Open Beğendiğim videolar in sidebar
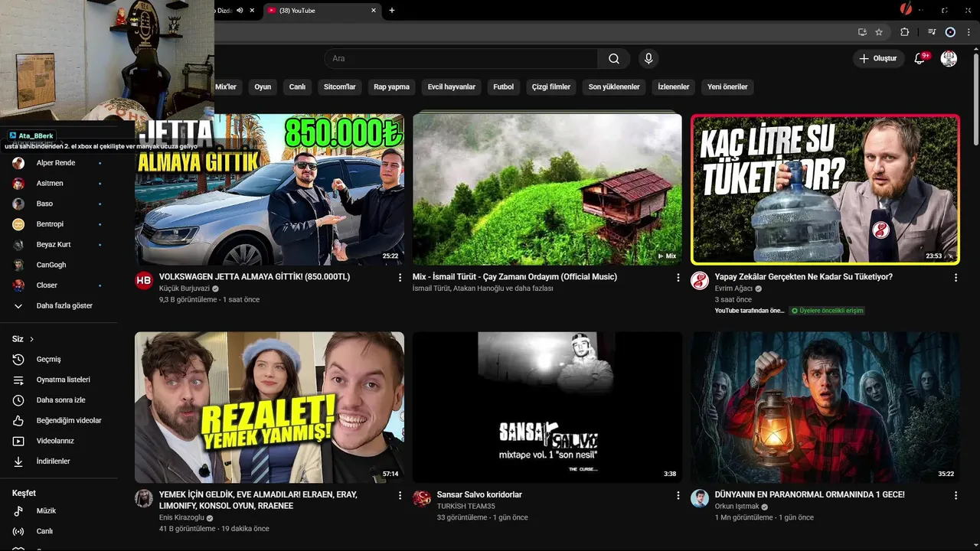 pos(59,420)
